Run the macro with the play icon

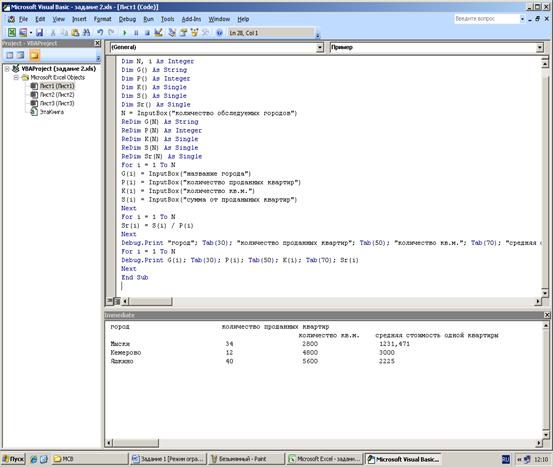(x=124, y=33)
